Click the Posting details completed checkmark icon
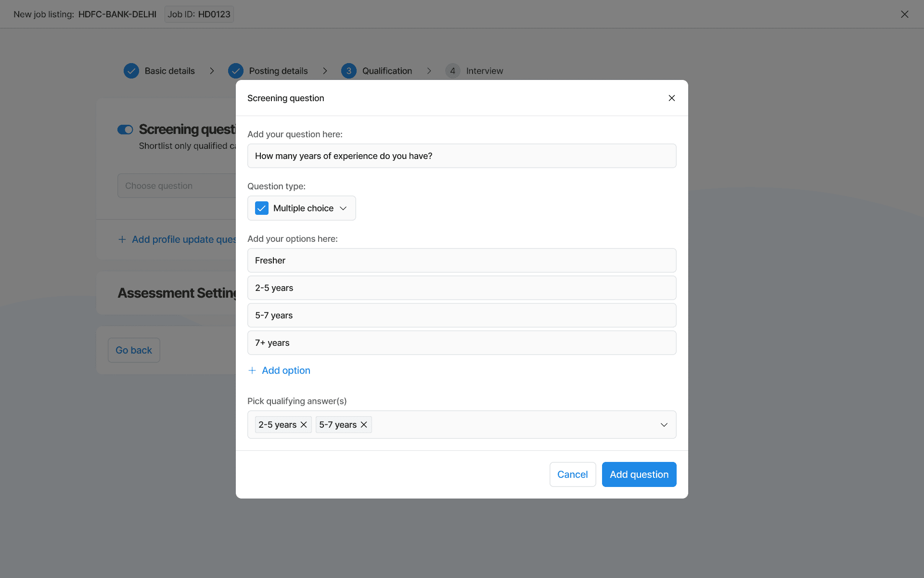 coord(236,71)
